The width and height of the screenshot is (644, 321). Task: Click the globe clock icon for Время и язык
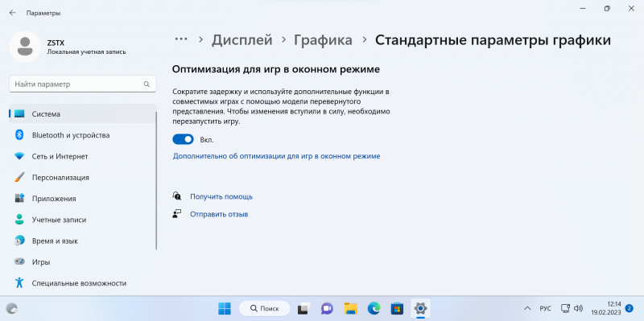tap(19, 241)
